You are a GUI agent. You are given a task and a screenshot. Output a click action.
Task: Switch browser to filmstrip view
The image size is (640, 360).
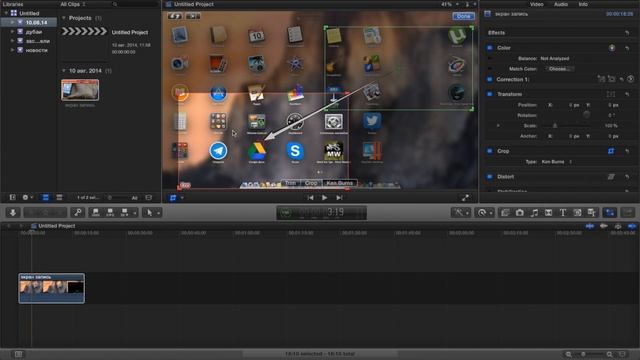46,198
